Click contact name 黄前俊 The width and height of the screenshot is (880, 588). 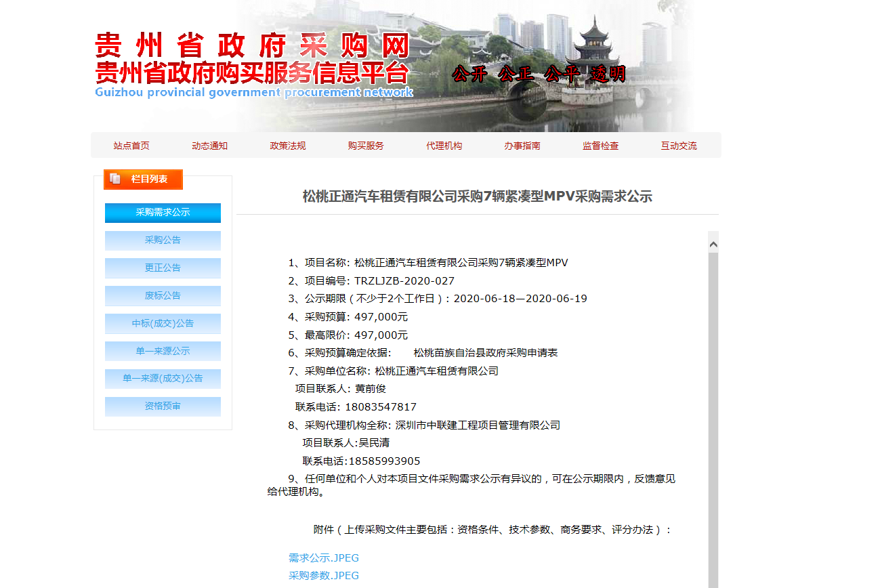click(370, 389)
